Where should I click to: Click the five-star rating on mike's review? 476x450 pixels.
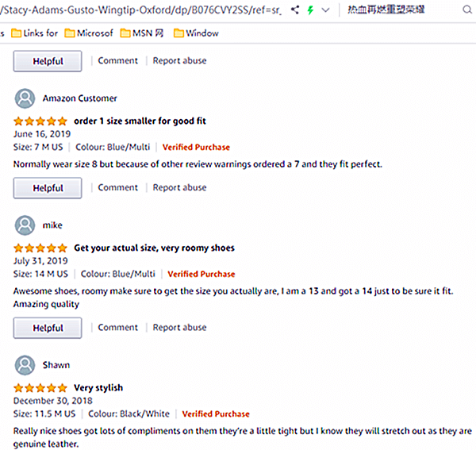[40, 248]
